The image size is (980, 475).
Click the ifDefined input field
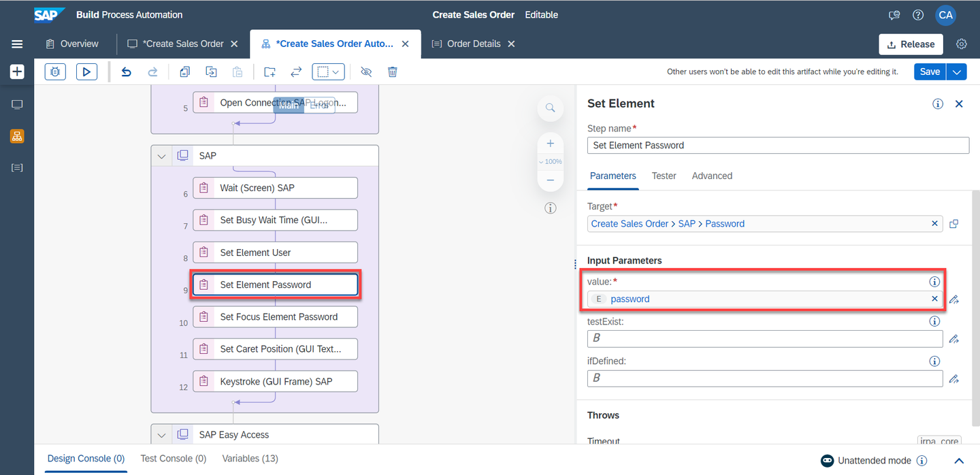click(x=765, y=378)
